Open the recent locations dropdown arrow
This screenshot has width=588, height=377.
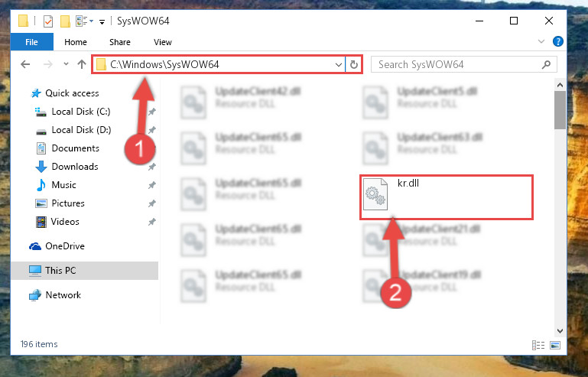coord(66,63)
